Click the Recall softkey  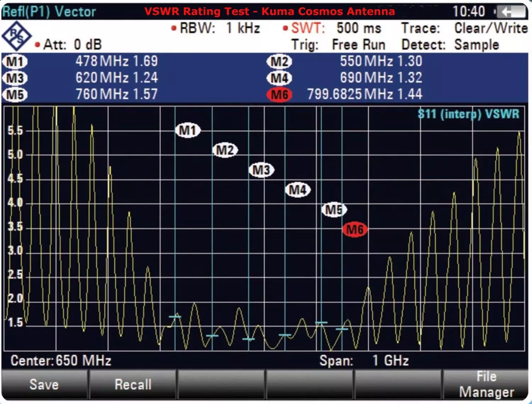(133, 384)
